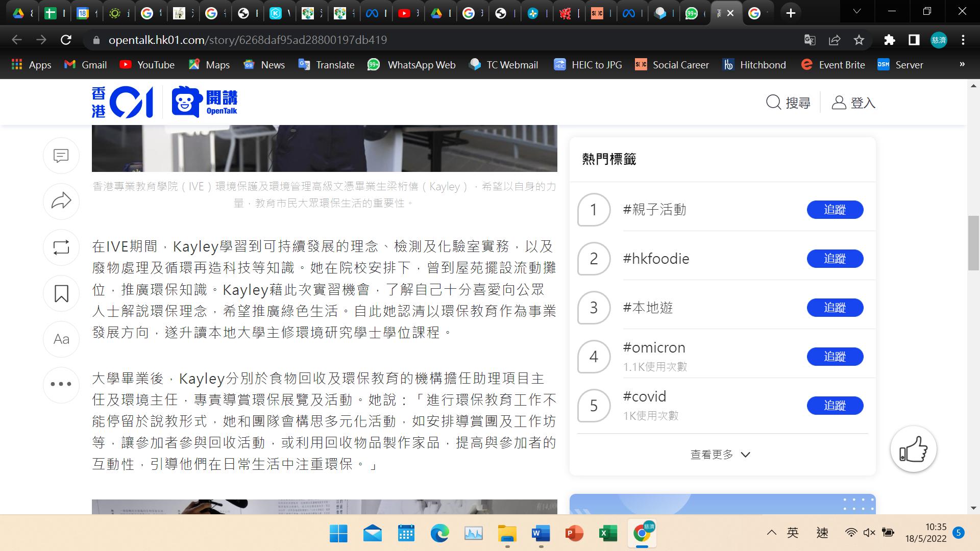Open the comments icon in left sidebar
The image size is (980, 551).
click(61, 155)
